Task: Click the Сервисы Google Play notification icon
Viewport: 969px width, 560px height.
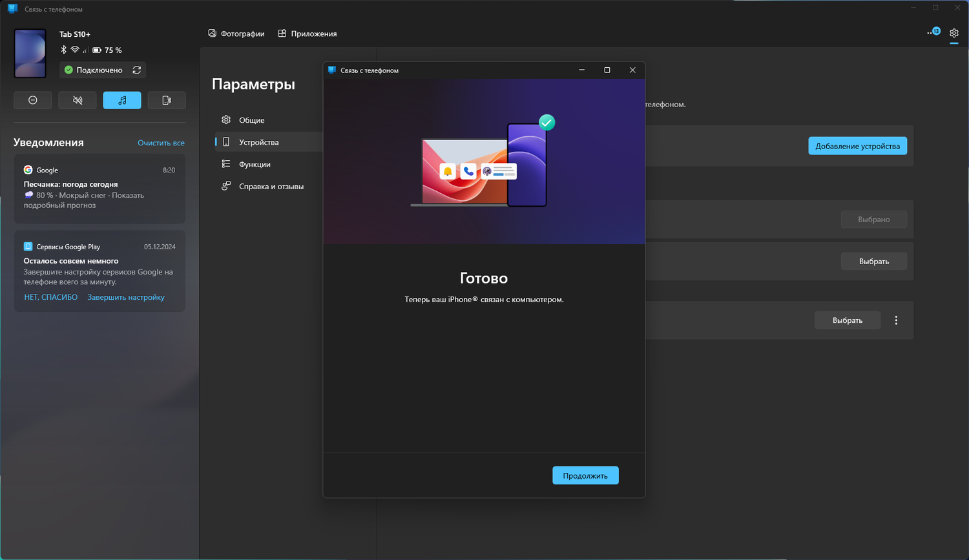Action: point(28,246)
